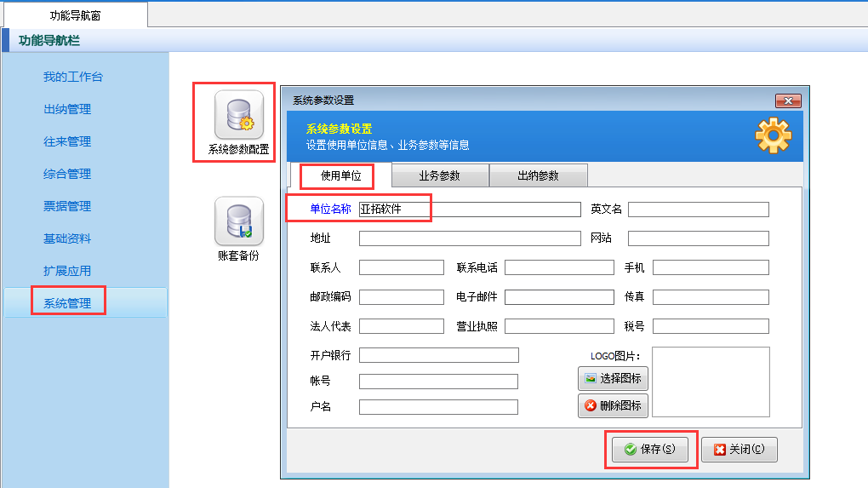Image resolution: width=868 pixels, height=488 pixels.
Task: Open 我的工作台 in navigation bar
Action: [x=73, y=77]
